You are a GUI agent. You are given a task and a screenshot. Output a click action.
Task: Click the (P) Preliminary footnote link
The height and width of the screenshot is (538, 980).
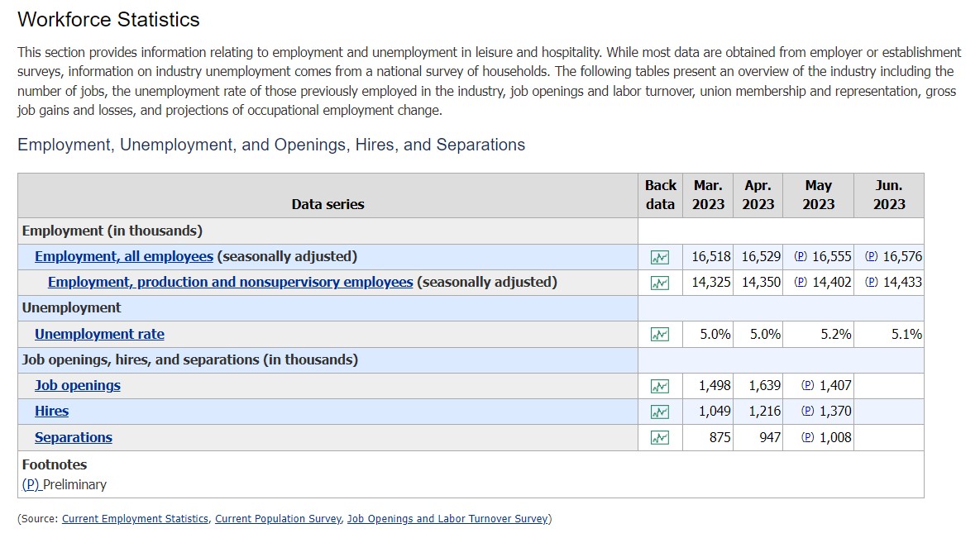(31, 484)
